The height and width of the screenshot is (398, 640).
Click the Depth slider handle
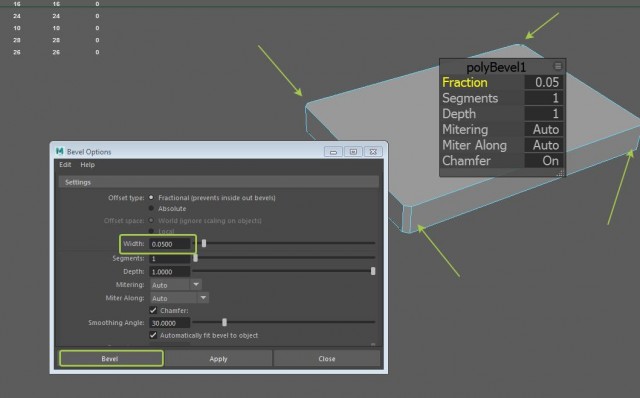pos(373,271)
